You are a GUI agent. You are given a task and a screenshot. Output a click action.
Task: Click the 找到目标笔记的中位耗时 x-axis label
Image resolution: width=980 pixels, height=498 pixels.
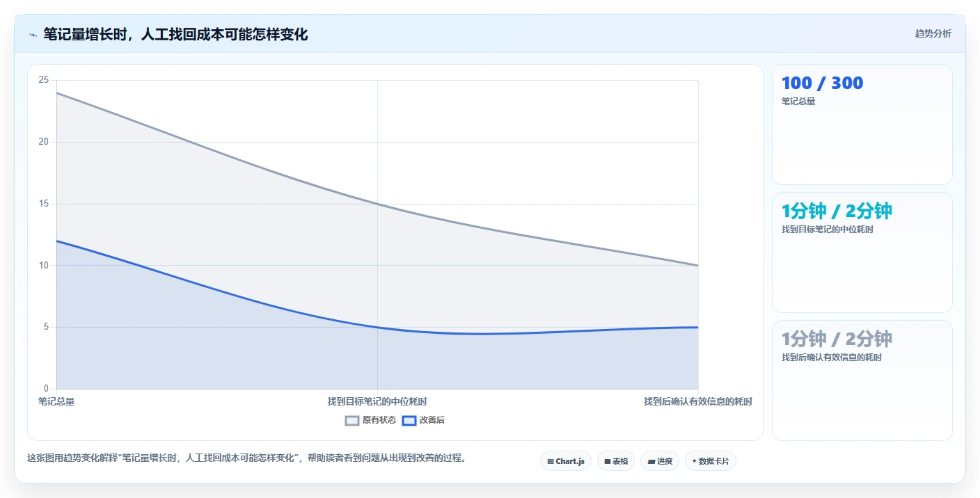click(x=377, y=401)
